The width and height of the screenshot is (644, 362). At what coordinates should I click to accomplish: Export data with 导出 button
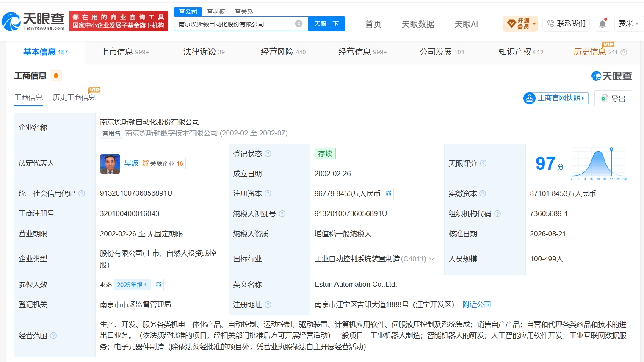click(613, 98)
